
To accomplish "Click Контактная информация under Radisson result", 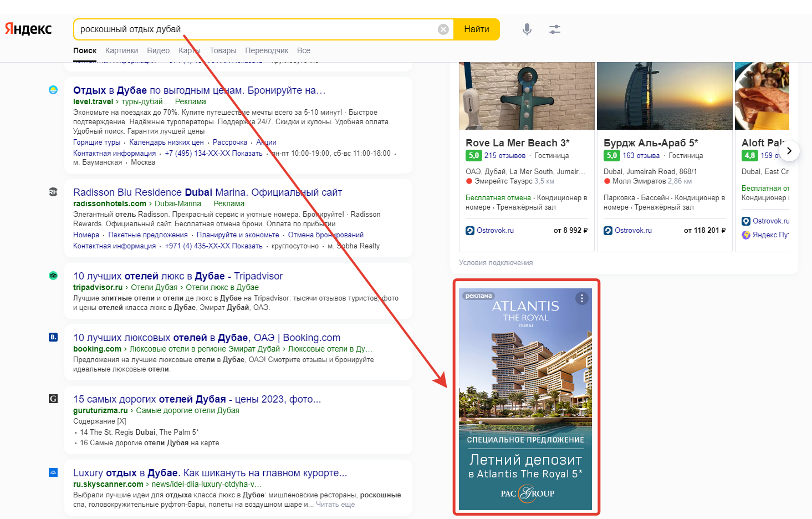I will click(x=114, y=246).
